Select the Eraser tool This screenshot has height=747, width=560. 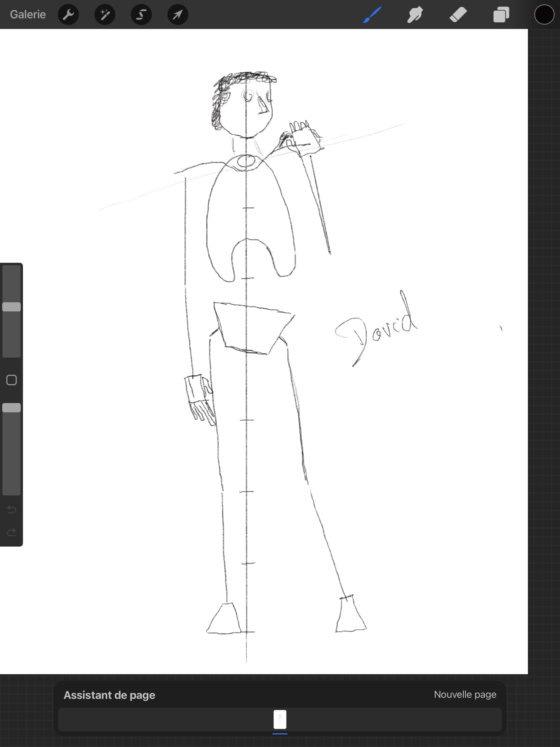(458, 14)
